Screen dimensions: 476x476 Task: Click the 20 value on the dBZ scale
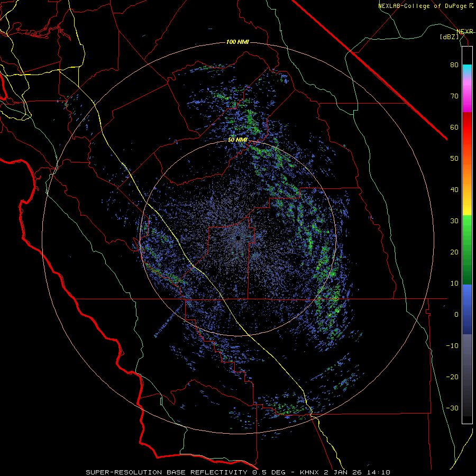454,252
